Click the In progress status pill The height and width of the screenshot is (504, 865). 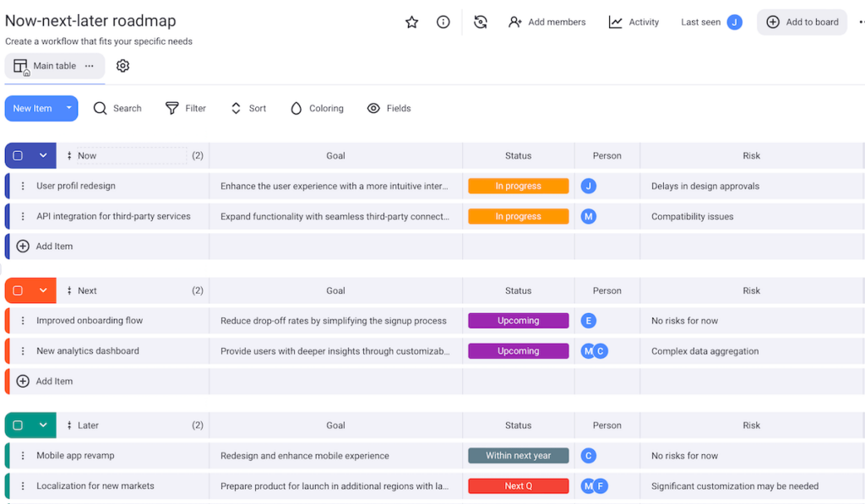point(518,186)
